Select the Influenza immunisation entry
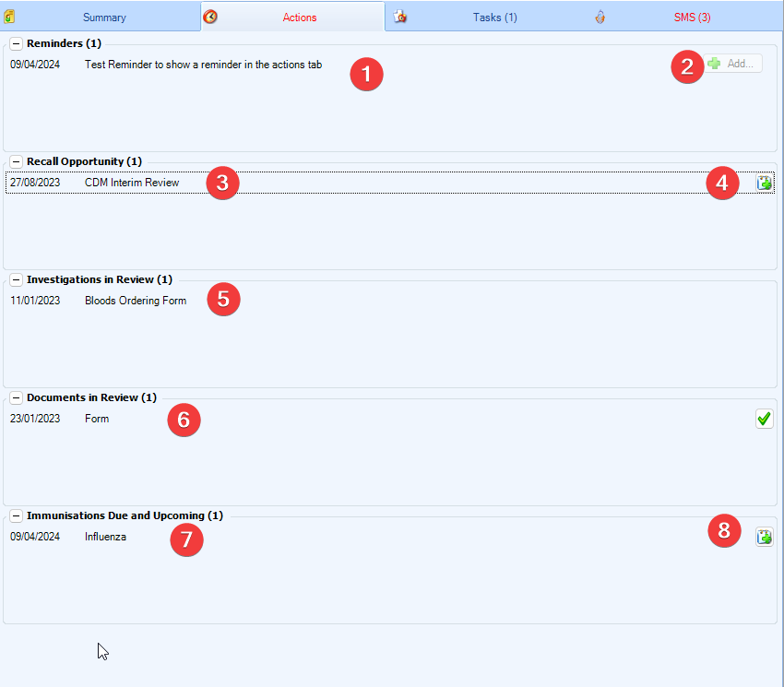 (x=105, y=537)
